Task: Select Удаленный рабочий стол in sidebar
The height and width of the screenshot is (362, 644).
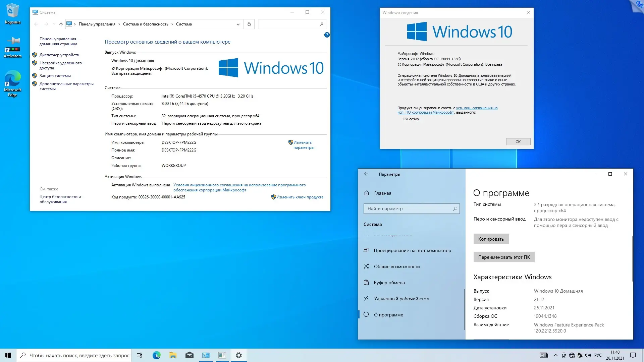Action: [401, 299]
